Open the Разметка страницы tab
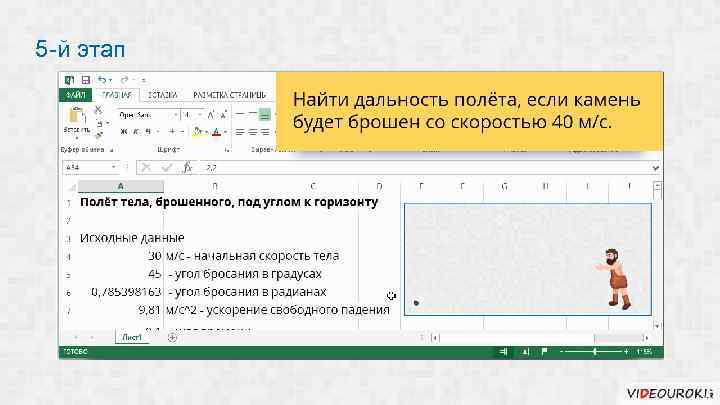Image resolution: width=720 pixels, height=405 pixels. pyautogui.click(x=229, y=95)
